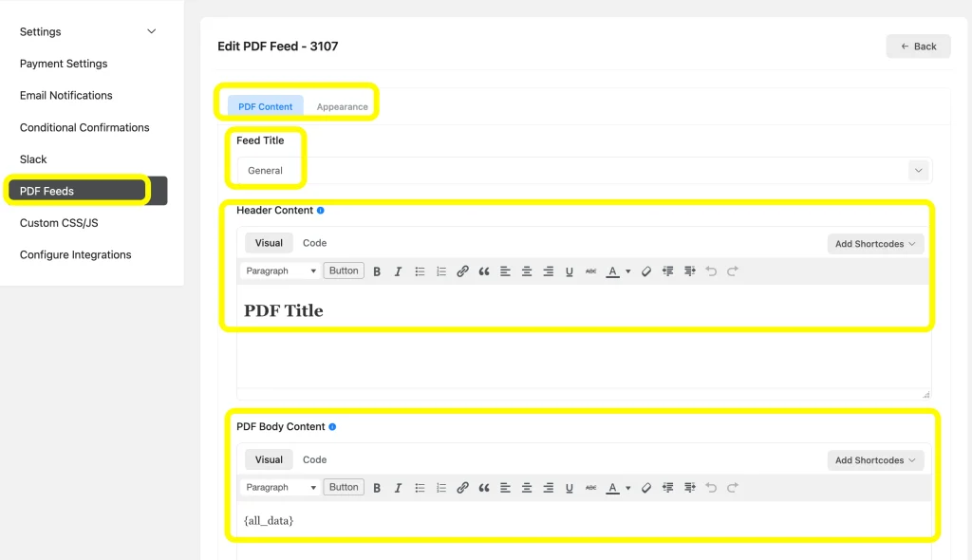Align right in PDF Body editor
The height and width of the screenshot is (560, 972).
click(x=548, y=488)
